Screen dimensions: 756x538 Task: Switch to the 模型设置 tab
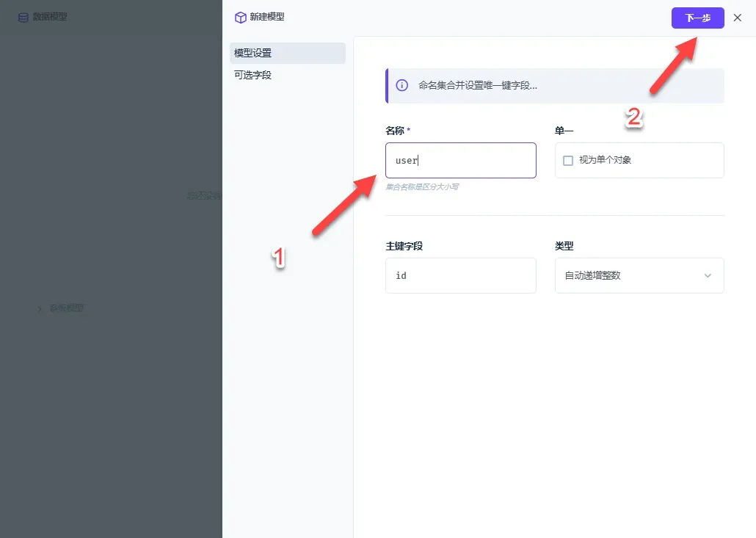[288, 53]
